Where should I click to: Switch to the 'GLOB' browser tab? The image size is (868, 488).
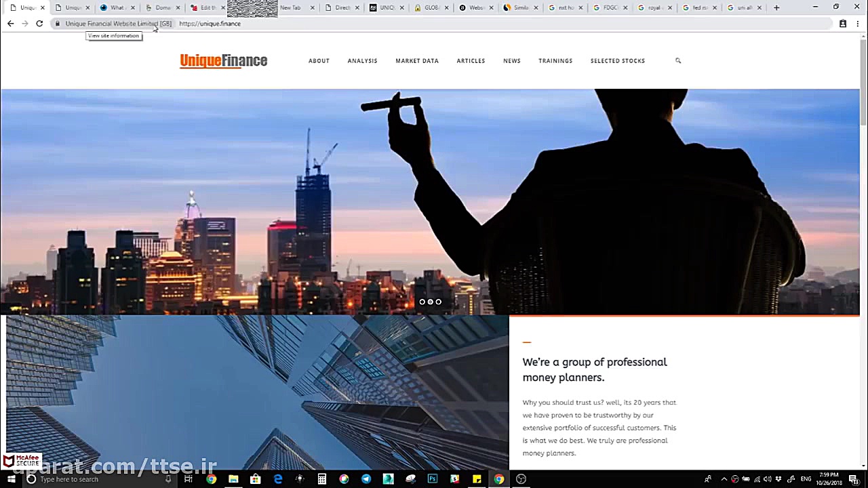[431, 7]
